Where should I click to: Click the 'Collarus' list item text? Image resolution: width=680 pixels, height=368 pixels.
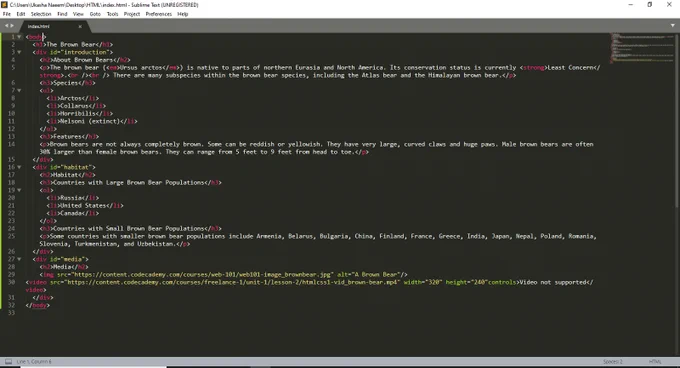[x=75, y=106]
